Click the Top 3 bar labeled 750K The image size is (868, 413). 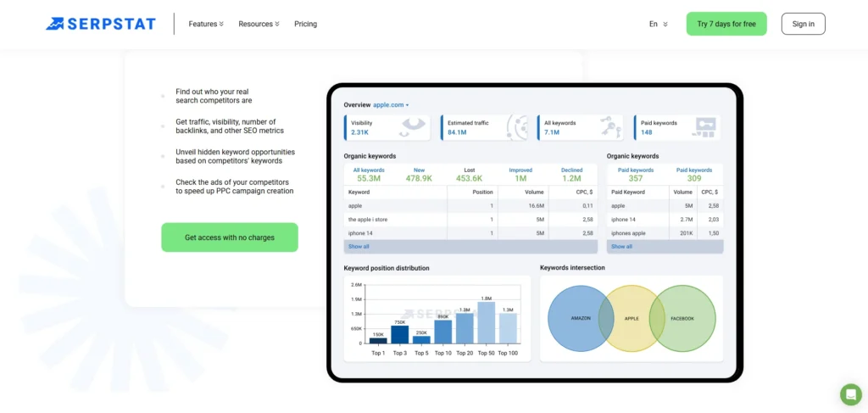pos(400,334)
